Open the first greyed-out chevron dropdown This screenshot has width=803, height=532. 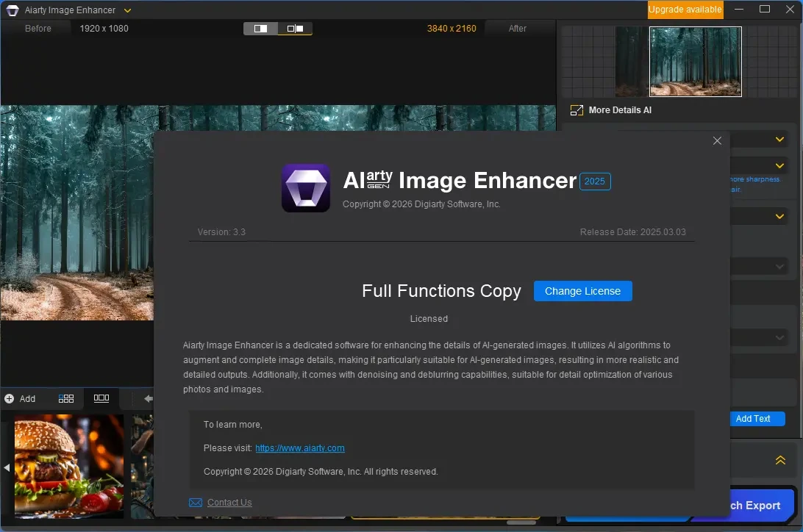779,267
